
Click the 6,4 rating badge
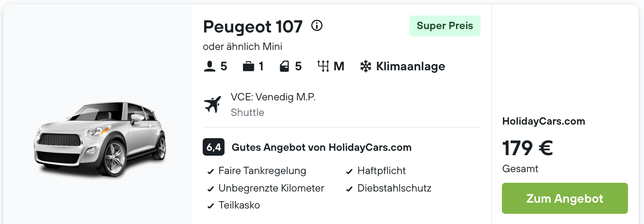(213, 147)
